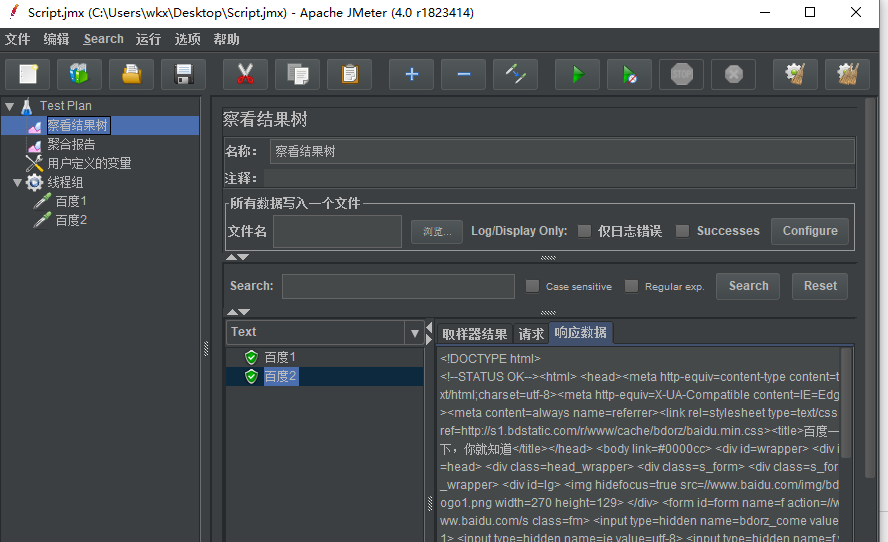The image size is (888, 542).
Task: Click the collapse arrows above Search panel
Action: point(237,257)
